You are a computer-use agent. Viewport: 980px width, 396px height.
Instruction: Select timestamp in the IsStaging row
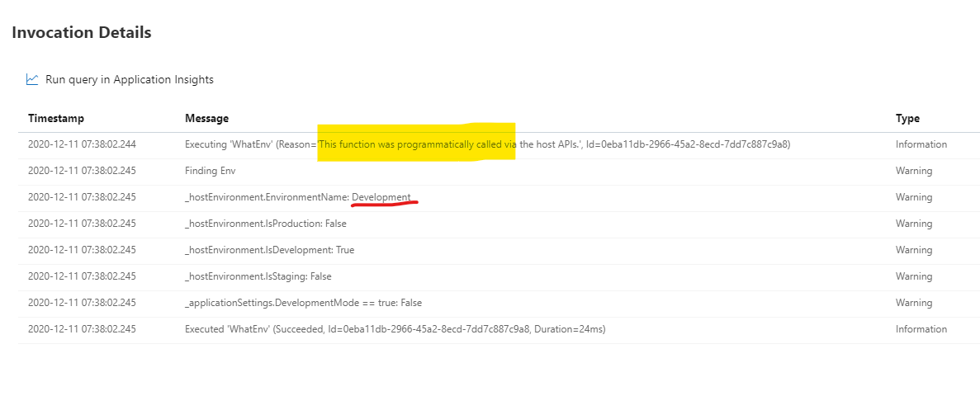(x=82, y=276)
